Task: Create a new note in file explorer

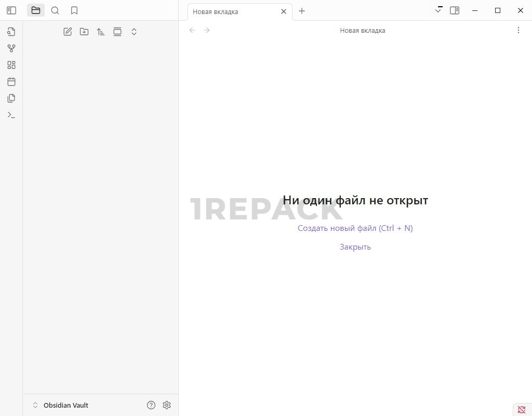Action: pos(68,32)
